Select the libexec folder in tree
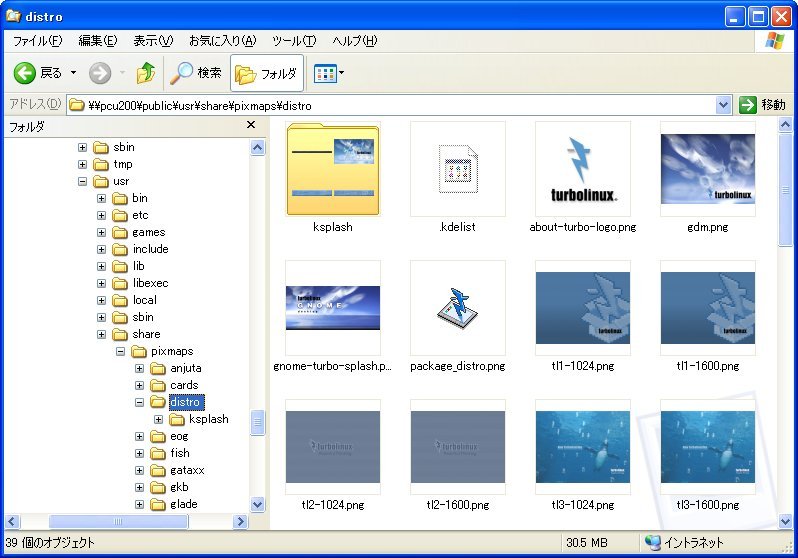798x558 pixels. (150, 283)
